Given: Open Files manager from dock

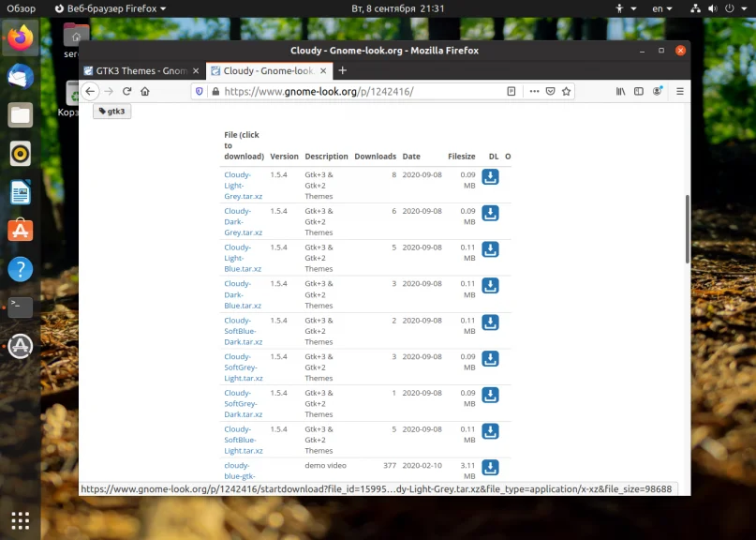Looking at the screenshot, I should point(21,115).
